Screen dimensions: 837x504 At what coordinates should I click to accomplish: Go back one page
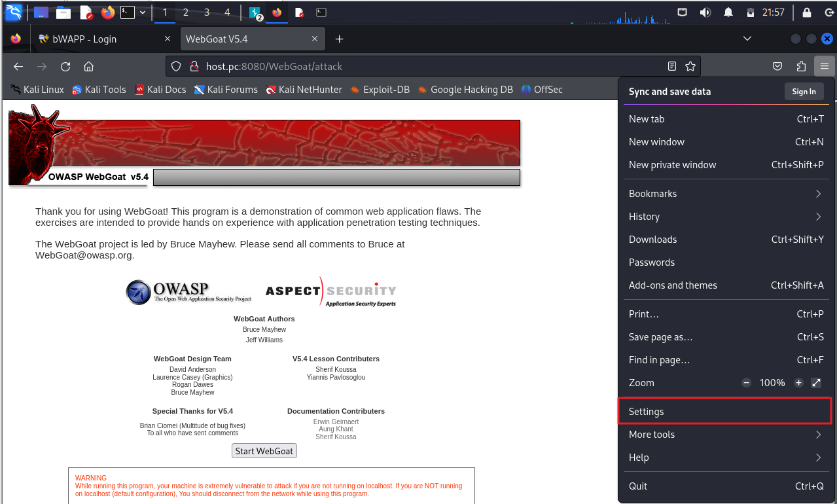tap(18, 66)
